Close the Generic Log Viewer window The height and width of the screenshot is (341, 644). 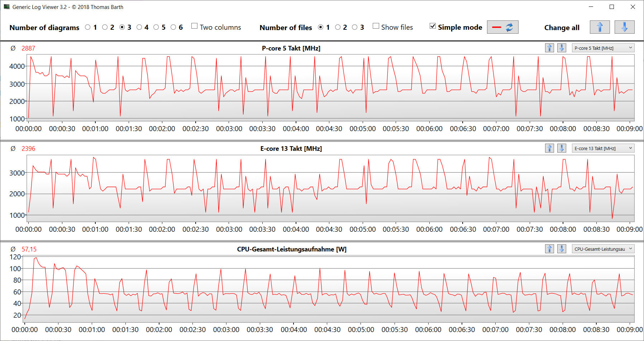point(633,7)
